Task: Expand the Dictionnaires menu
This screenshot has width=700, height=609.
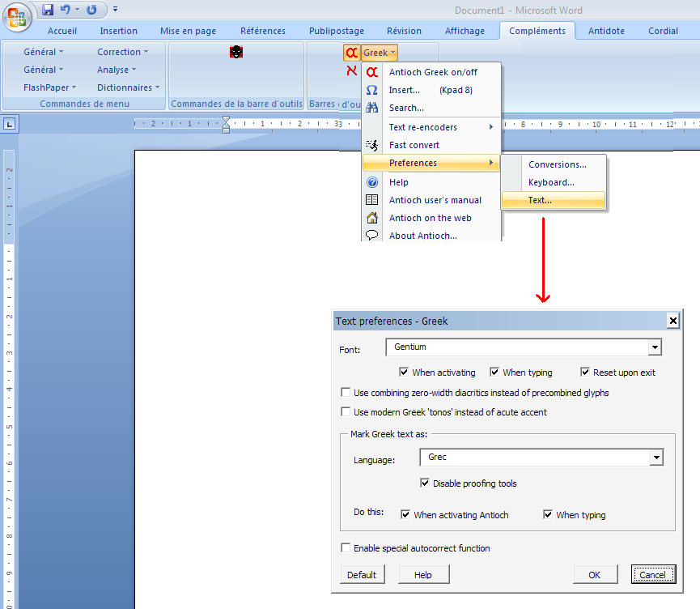Action: pyautogui.click(x=128, y=87)
